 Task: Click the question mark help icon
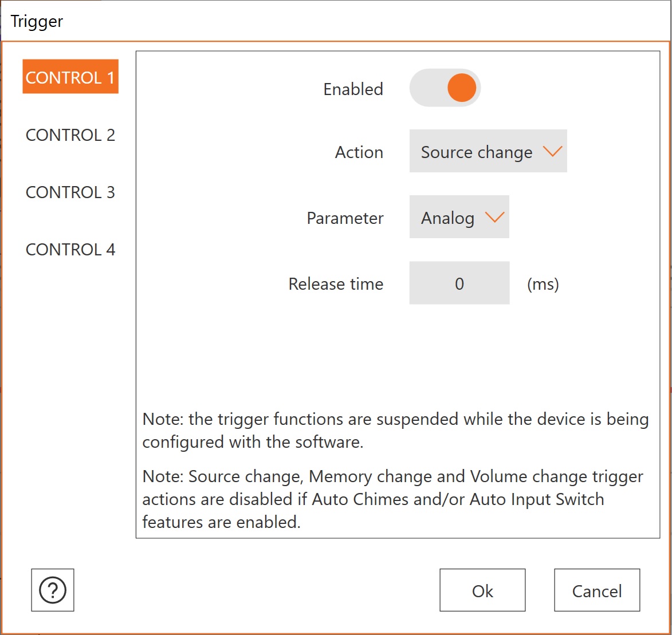click(53, 590)
